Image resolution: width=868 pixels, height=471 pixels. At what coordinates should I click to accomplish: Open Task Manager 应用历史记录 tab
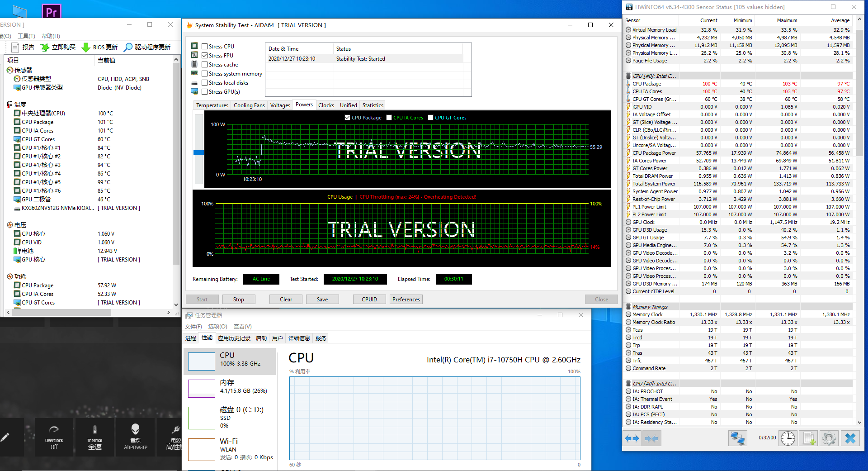click(234, 338)
